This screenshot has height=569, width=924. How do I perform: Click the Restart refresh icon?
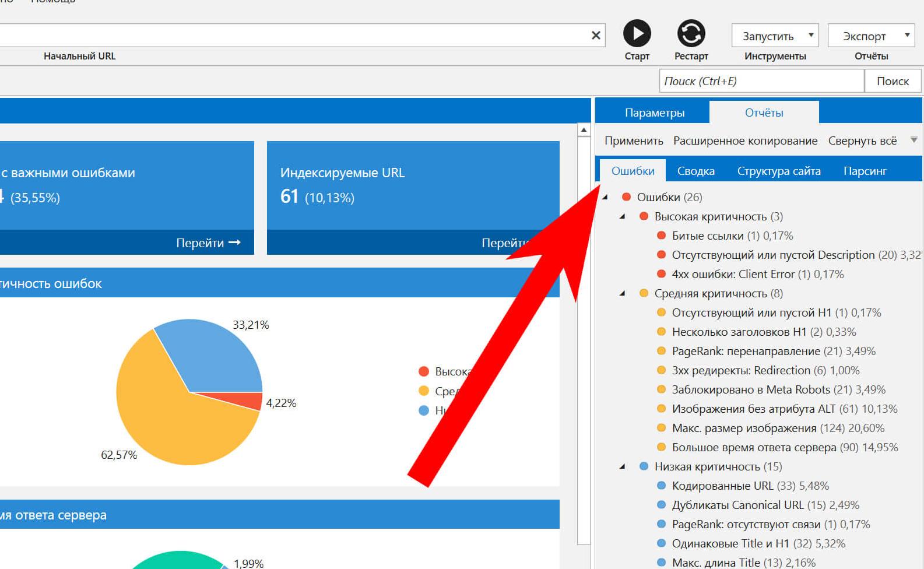[x=691, y=34]
